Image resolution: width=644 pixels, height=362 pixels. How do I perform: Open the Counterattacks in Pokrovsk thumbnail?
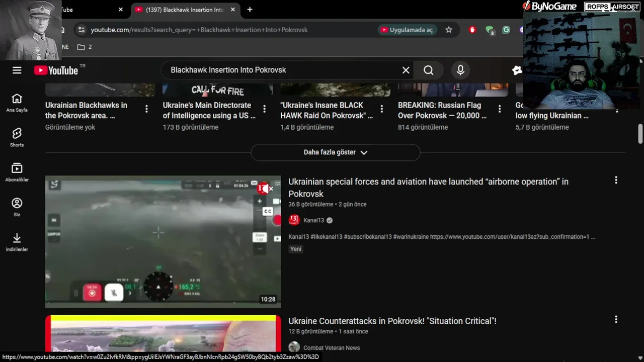(163, 334)
